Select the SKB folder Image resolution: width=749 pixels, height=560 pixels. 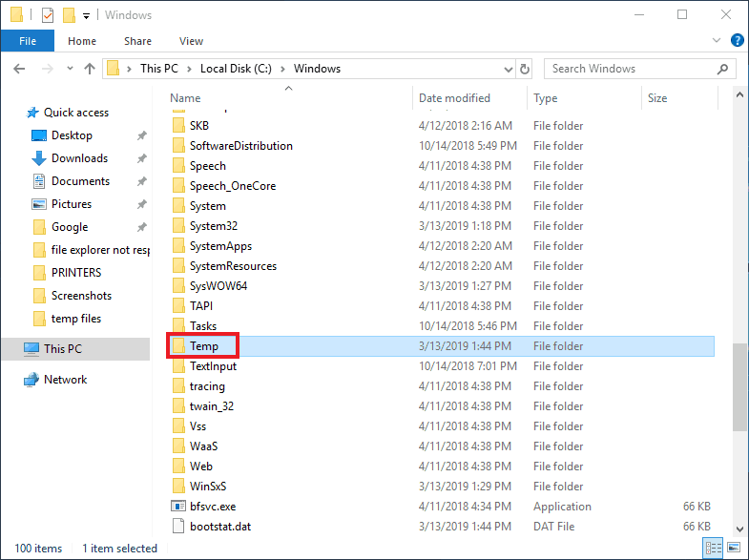tap(199, 126)
